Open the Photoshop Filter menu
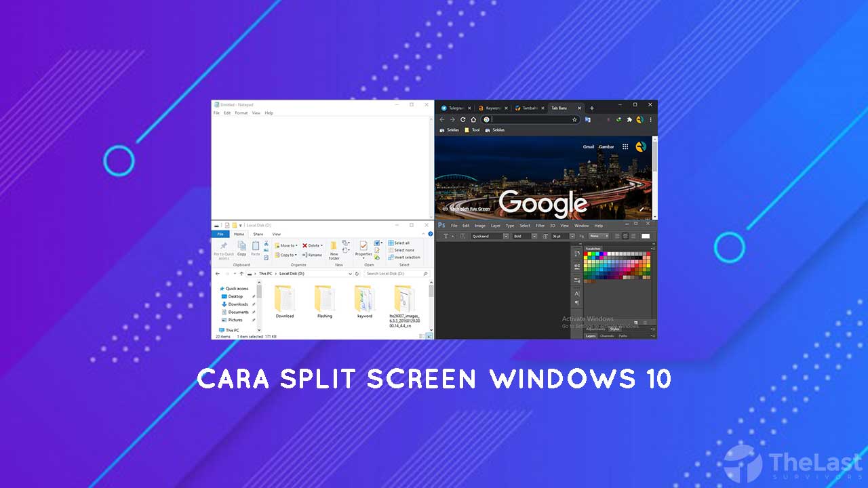The width and height of the screenshot is (868, 488). (x=540, y=226)
